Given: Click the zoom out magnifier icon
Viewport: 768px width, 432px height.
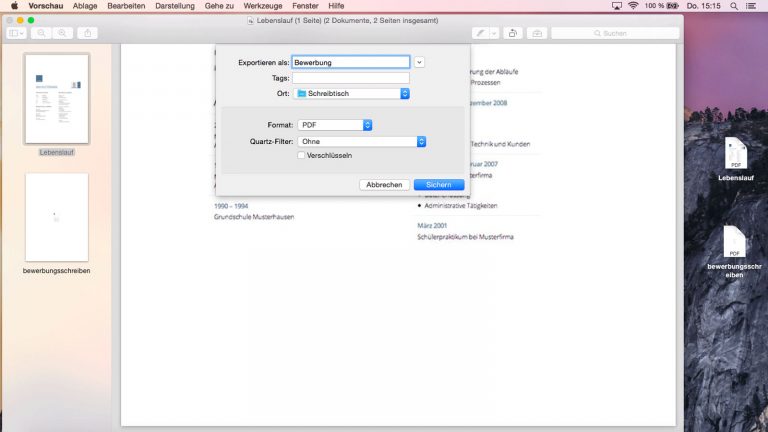Looking at the screenshot, I should [43, 33].
